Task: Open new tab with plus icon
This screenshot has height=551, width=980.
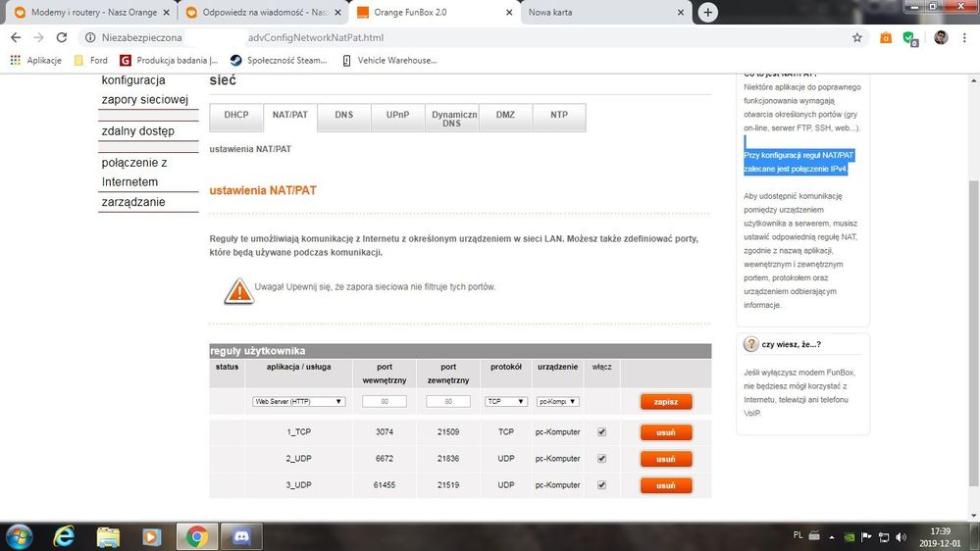Action: (x=707, y=13)
